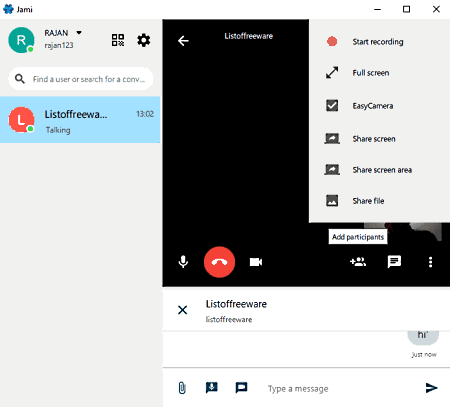Attach a file with paperclip icon
450x407 pixels.
click(182, 388)
